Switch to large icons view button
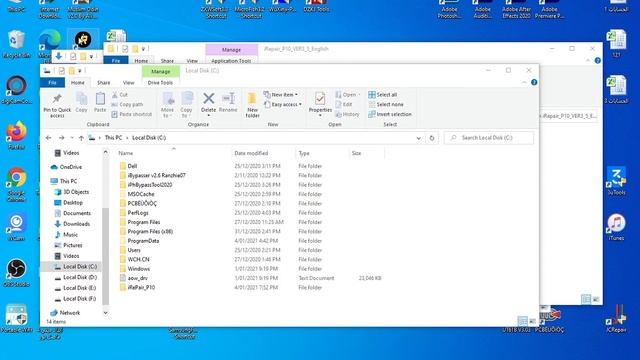This screenshot has height=360, width=640. 532,321
